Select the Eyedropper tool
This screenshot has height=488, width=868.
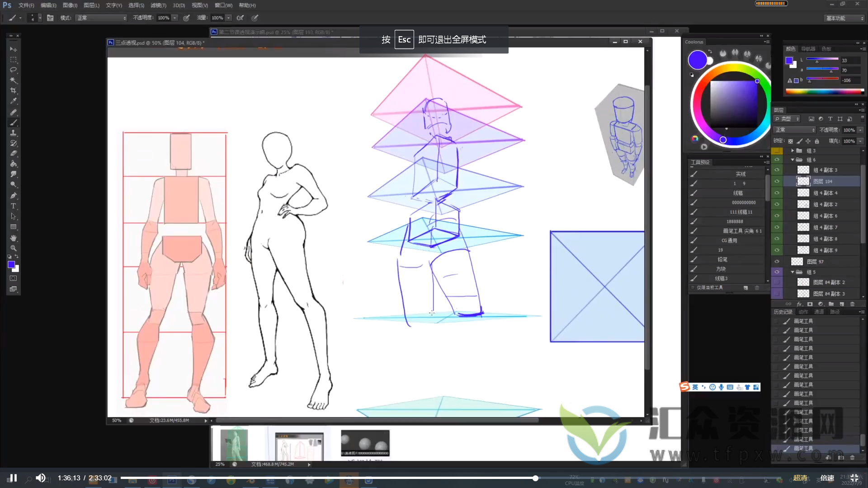[14, 101]
